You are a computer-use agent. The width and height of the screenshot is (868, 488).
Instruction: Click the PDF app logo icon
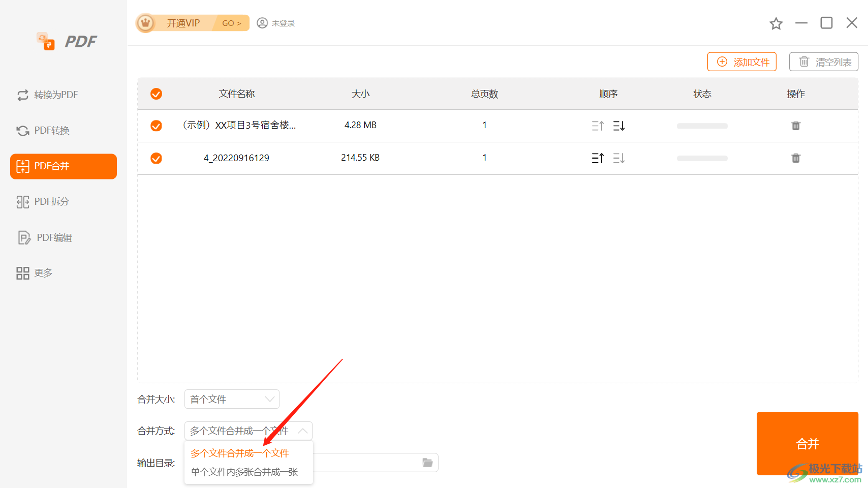pyautogui.click(x=46, y=41)
